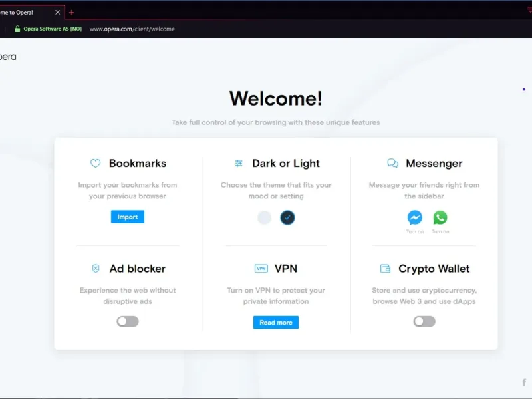Import bookmarks with the Import button

point(128,217)
